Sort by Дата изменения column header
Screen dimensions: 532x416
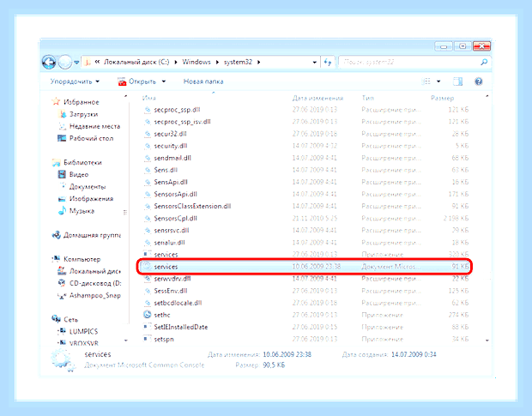click(317, 98)
